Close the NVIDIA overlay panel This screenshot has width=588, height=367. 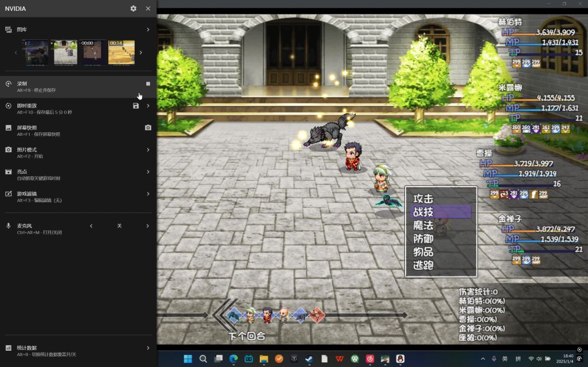(148, 8)
